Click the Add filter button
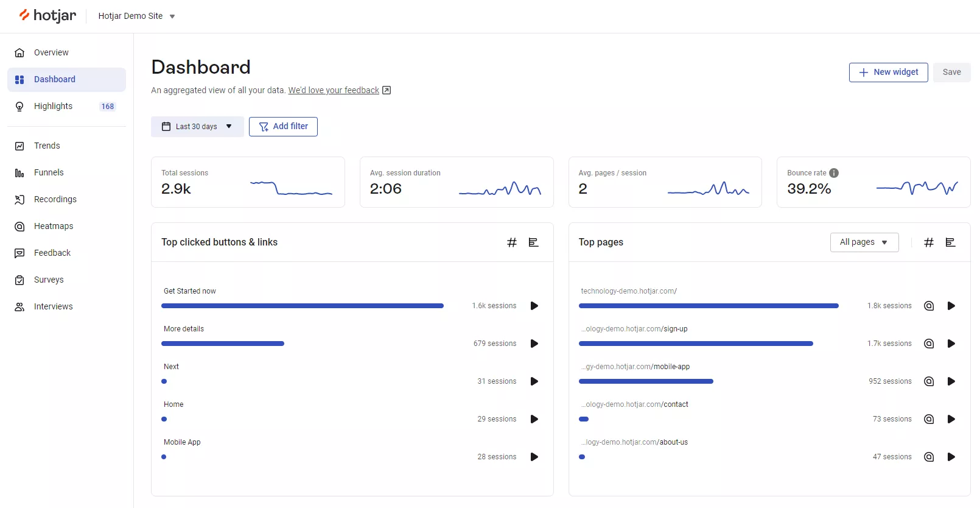Image resolution: width=980 pixels, height=508 pixels. coord(283,127)
